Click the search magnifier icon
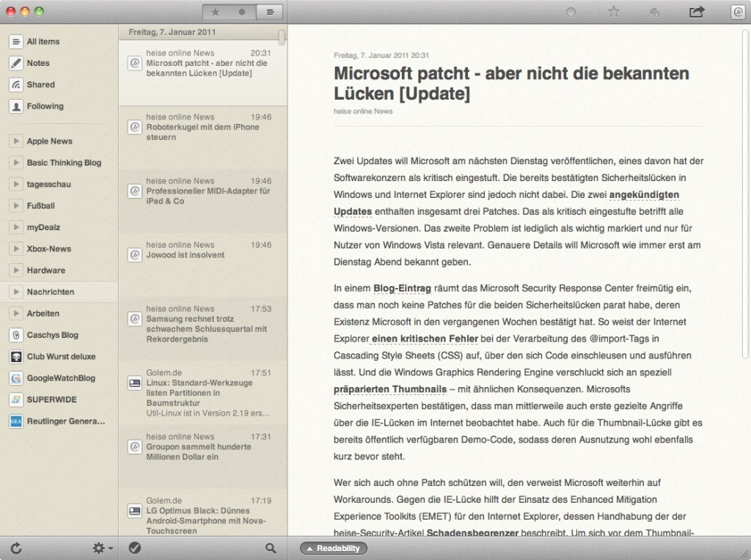This screenshot has width=751, height=560. [x=271, y=548]
